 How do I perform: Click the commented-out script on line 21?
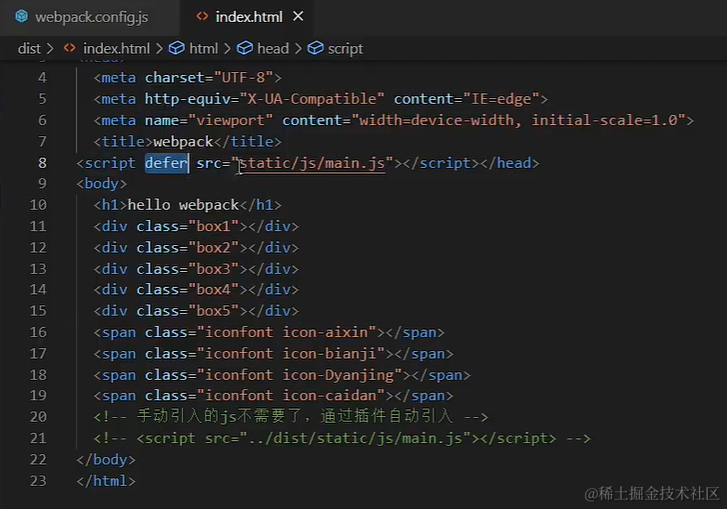[342, 439]
